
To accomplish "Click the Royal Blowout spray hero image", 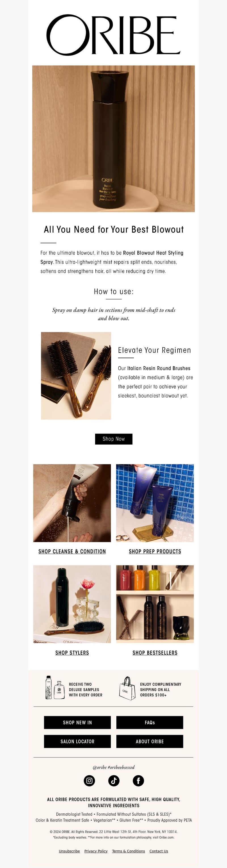I will coord(113,139).
